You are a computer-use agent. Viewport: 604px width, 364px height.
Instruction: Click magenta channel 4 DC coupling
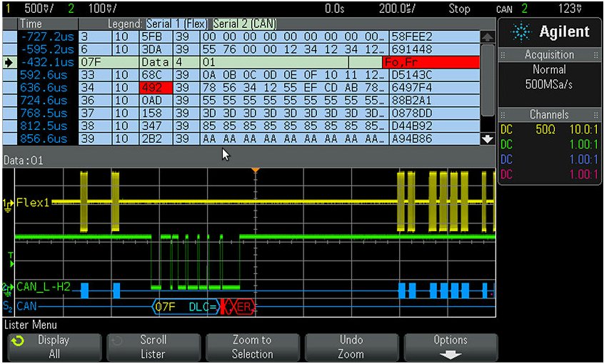(506, 174)
